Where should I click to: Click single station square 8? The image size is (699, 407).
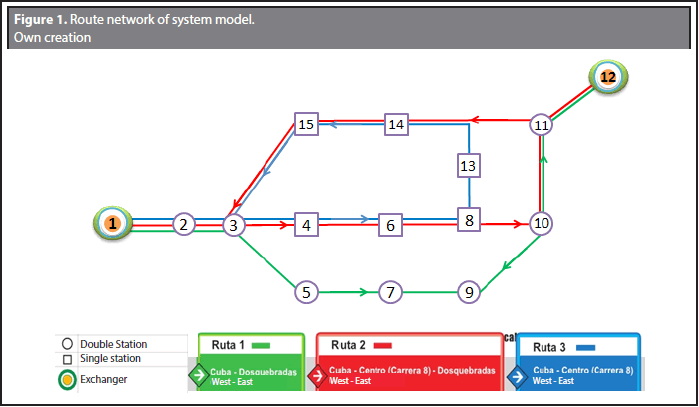click(468, 219)
